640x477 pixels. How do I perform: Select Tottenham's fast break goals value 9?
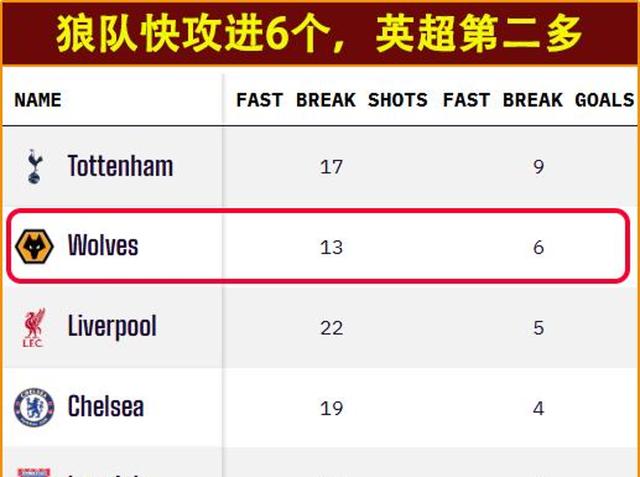click(x=538, y=167)
